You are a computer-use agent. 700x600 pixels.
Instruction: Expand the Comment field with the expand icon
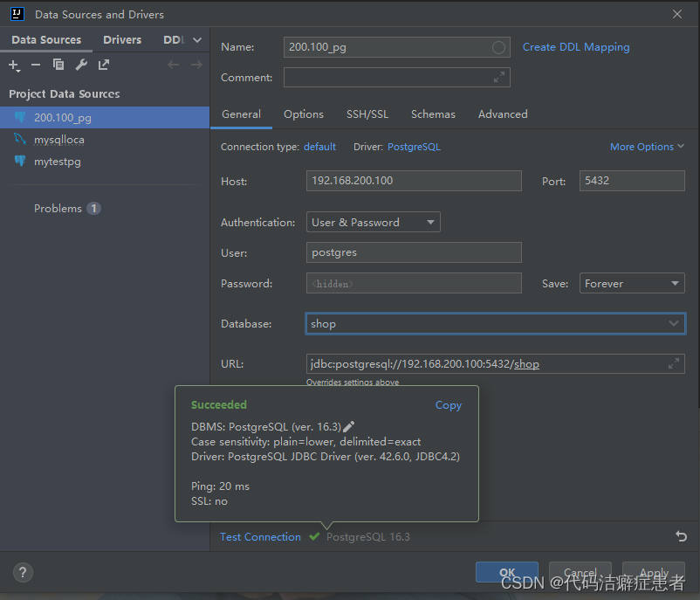point(499,78)
